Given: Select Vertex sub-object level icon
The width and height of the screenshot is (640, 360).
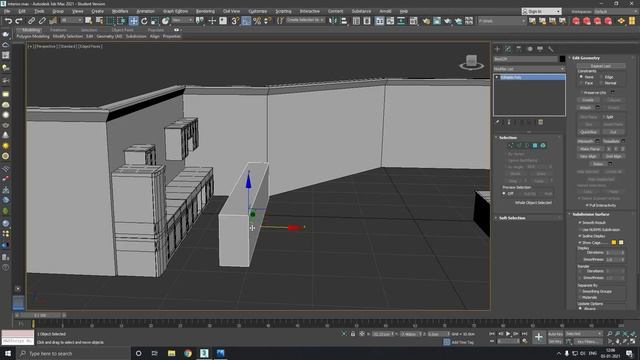Looking at the screenshot, I should 511,145.
